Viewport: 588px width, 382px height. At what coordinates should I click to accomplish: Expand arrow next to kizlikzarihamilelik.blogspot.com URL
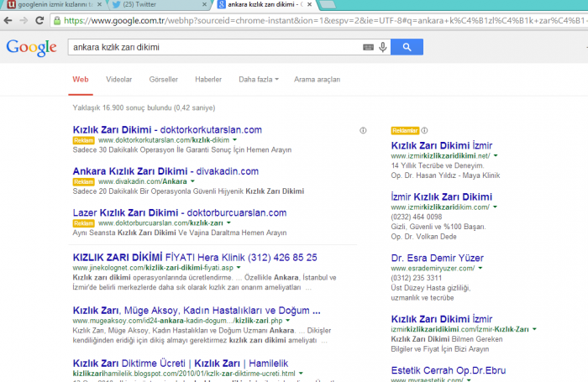point(301,374)
